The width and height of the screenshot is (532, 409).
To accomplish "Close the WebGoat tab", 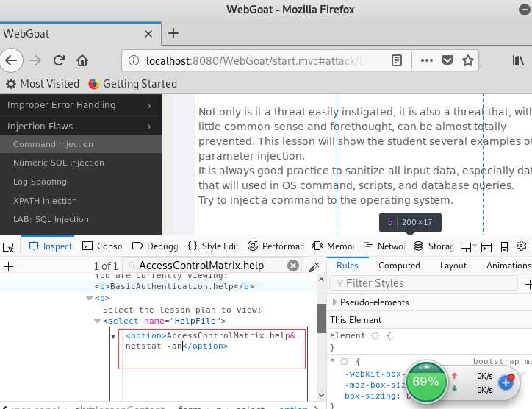I will (x=148, y=34).
